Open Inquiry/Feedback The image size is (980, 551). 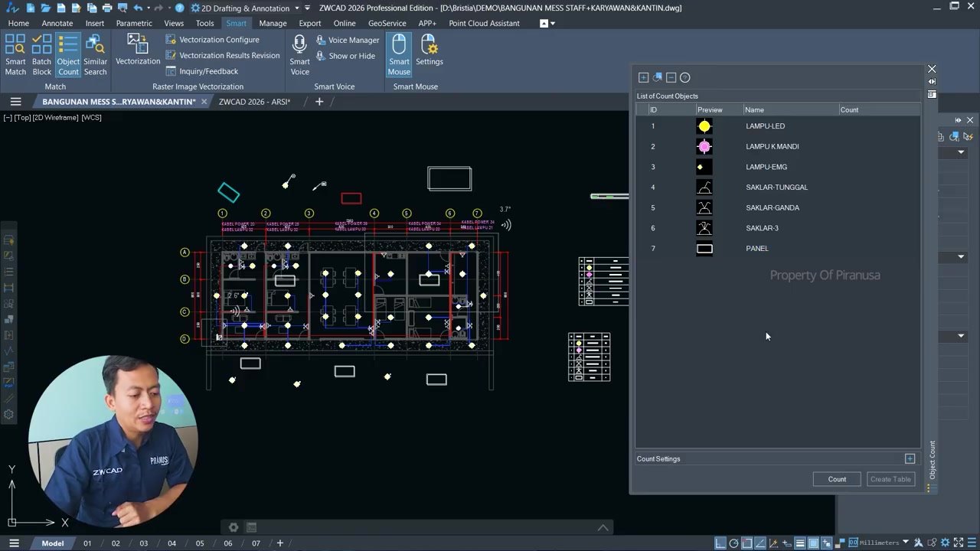tap(201, 71)
